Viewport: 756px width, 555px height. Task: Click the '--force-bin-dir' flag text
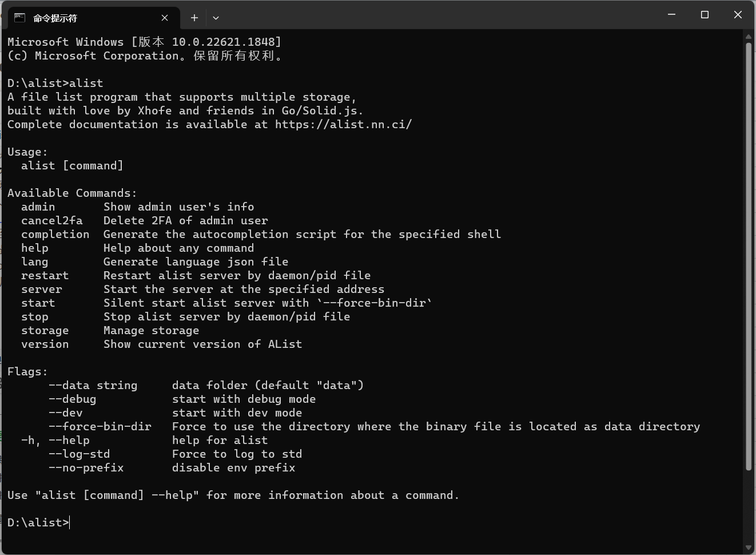100,426
